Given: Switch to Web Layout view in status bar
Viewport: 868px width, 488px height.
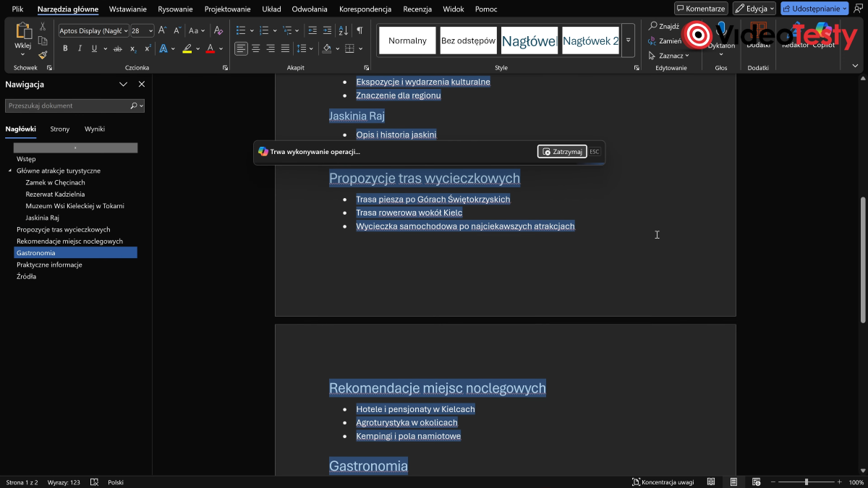Looking at the screenshot, I should [x=757, y=482].
